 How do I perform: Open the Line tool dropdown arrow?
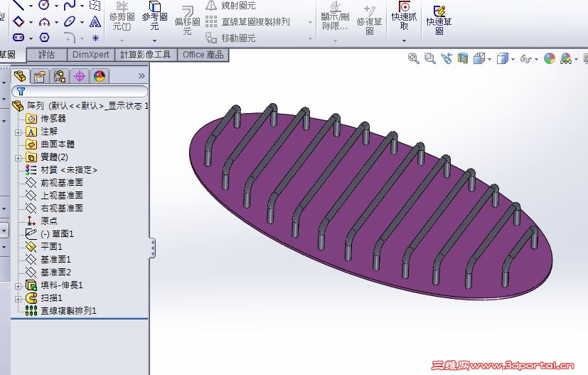(31, 6)
